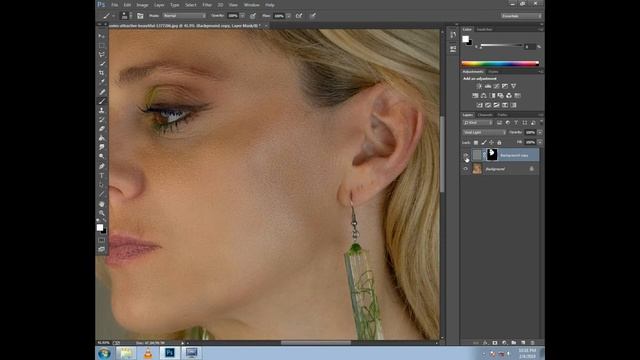Select the Eraser tool
This screenshot has height=360, width=640.
(x=102, y=129)
